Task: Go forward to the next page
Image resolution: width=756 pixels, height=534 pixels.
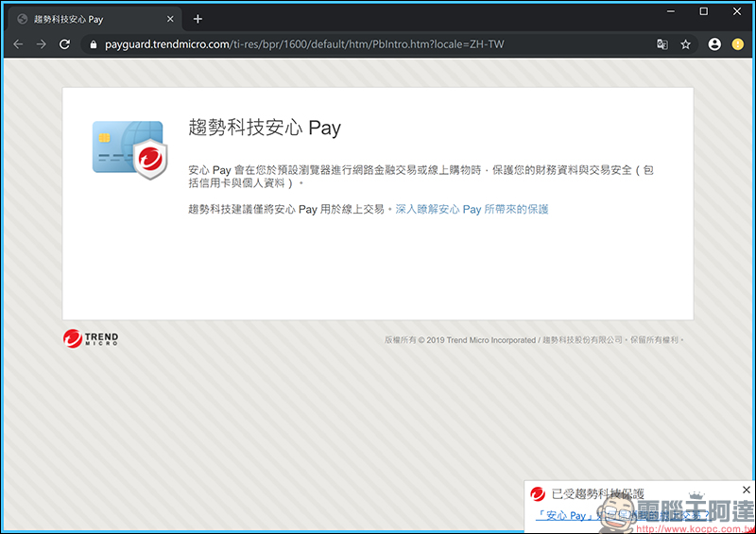Action: pyautogui.click(x=42, y=44)
